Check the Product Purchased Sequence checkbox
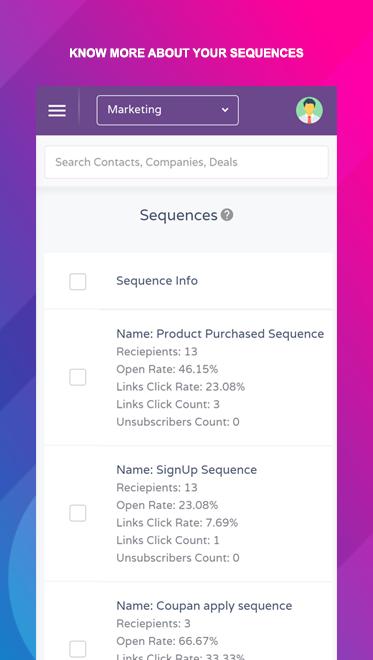The height and width of the screenshot is (660, 373). (78, 377)
